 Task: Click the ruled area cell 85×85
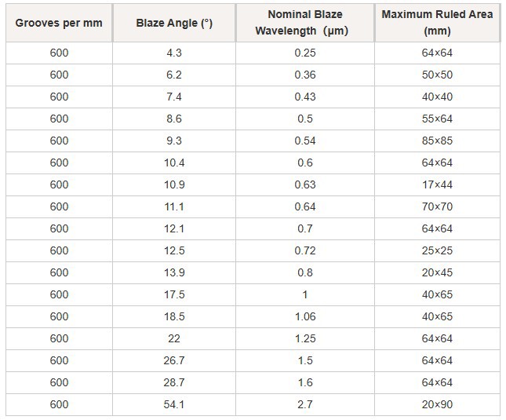pyautogui.click(x=437, y=141)
